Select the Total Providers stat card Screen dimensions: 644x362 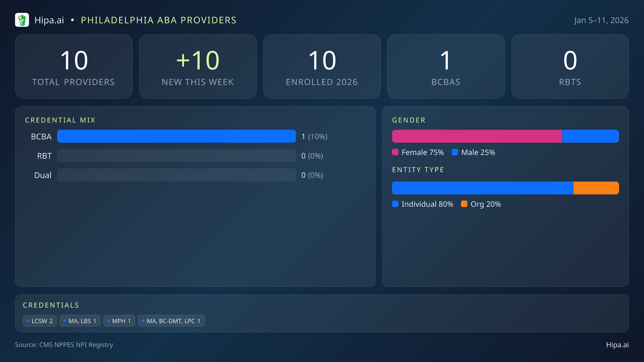click(74, 66)
